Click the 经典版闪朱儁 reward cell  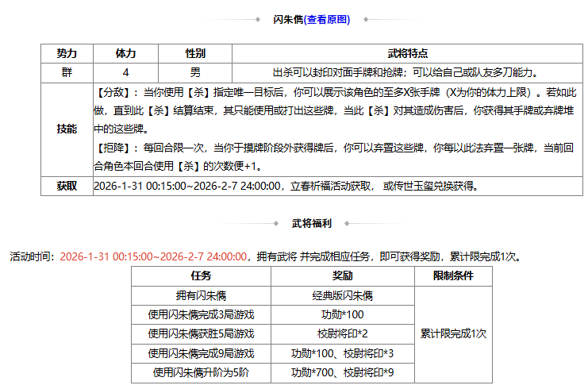tap(342, 296)
